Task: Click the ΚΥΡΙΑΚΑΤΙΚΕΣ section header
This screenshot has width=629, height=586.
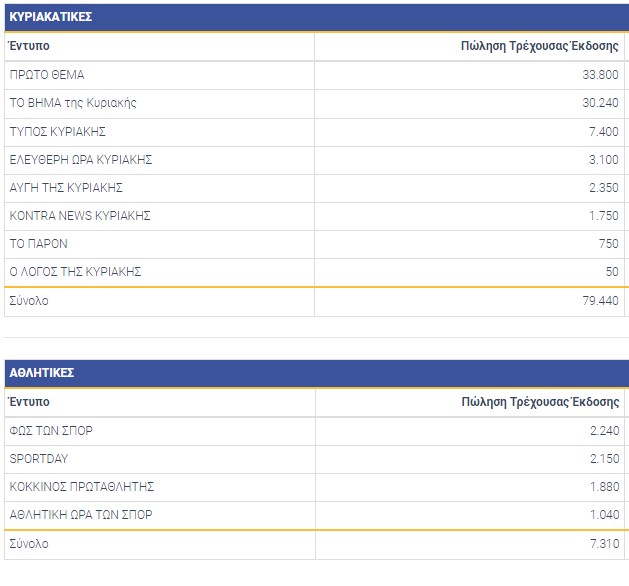Action: 49,17
